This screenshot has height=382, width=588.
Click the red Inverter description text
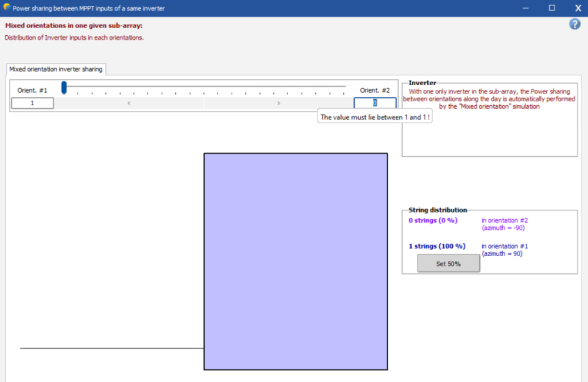click(489, 99)
